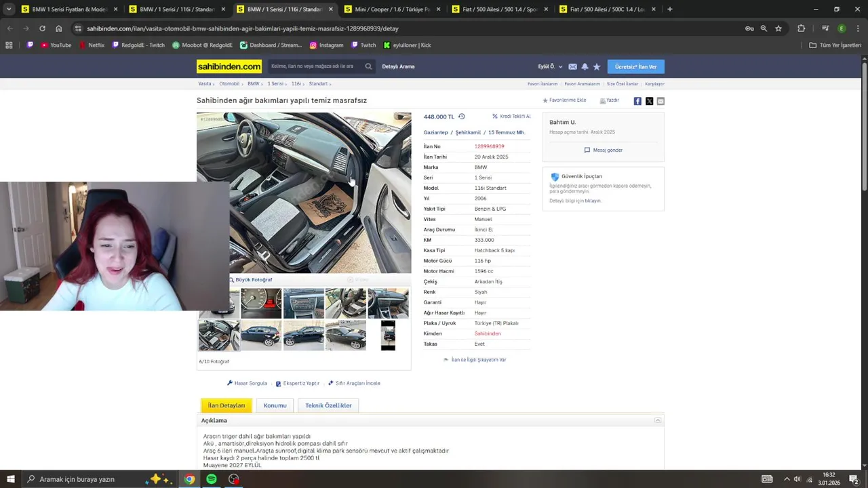Open notifications bell in sahibinden header
The height and width of the screenshot is (488, 868).
(585, 66)
